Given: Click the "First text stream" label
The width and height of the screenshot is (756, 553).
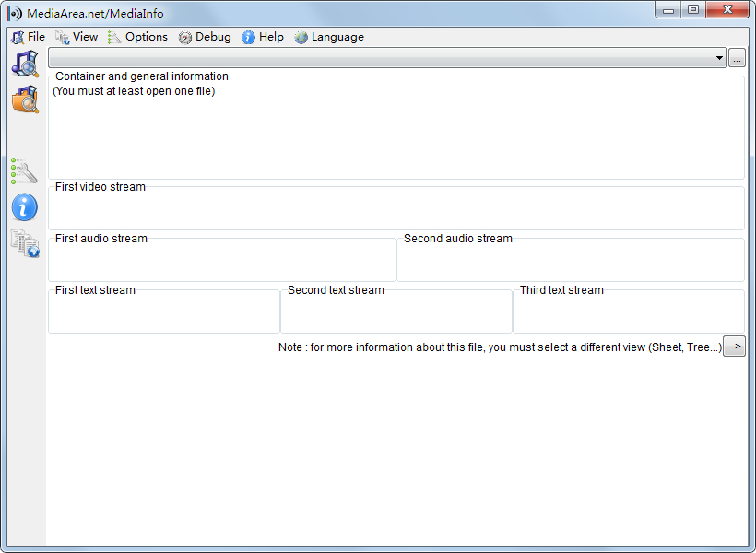Looking at the screenshot, I should point(95,289).
